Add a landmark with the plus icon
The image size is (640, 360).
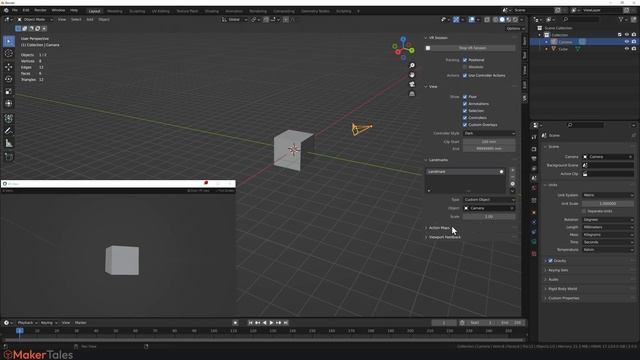(x=513, y=170)
